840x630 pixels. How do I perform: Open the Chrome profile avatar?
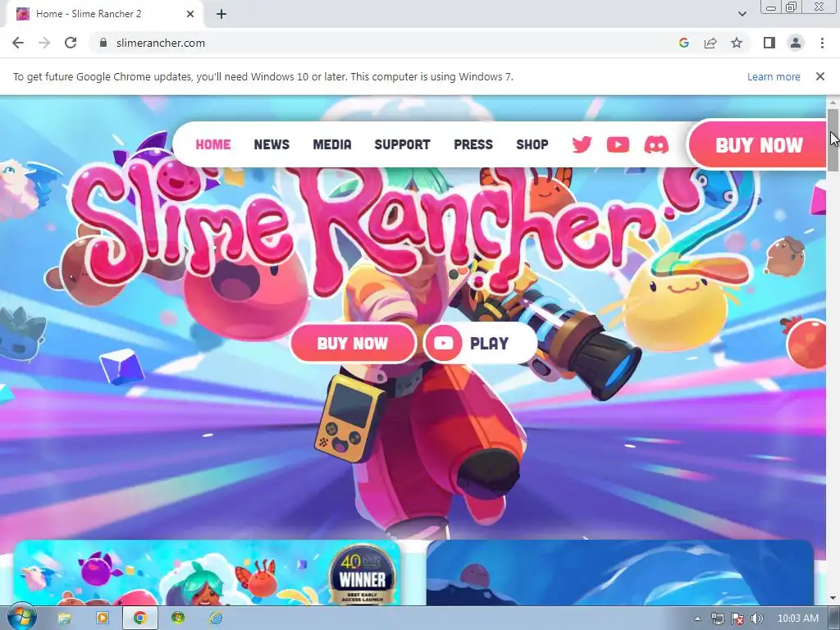tap(796, 43)
